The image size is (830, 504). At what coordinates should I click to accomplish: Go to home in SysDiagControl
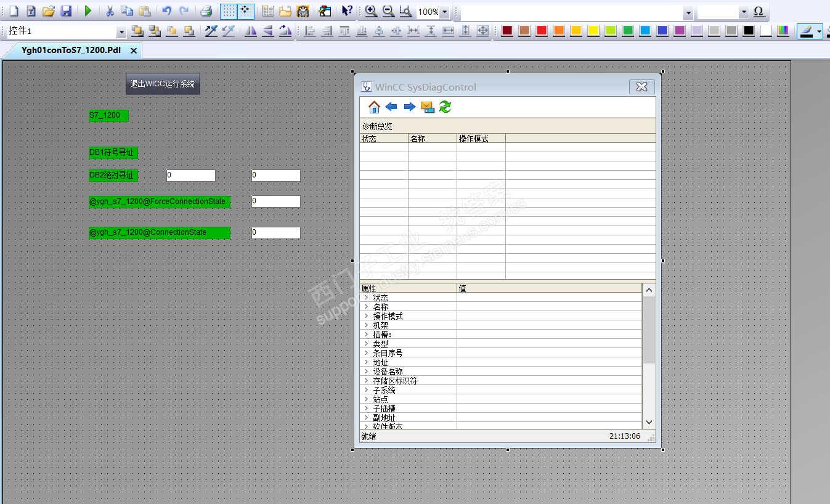[x=374, y=107]
